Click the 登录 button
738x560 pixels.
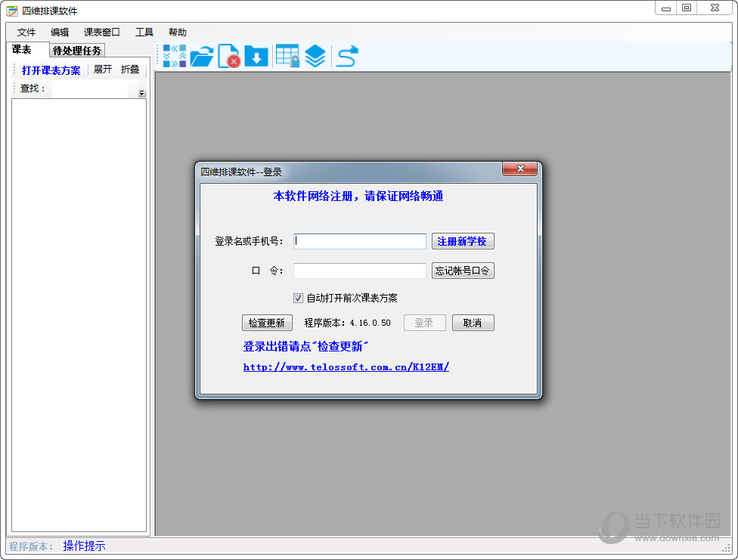[x=424, y=323]
